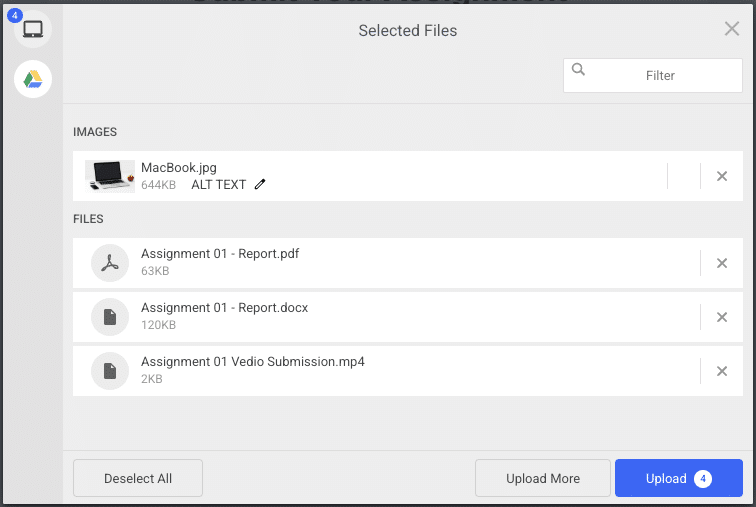This screenshot has width=756, height=507.
Task: Select My Device source laptop icon
Action: coord(33,29)
